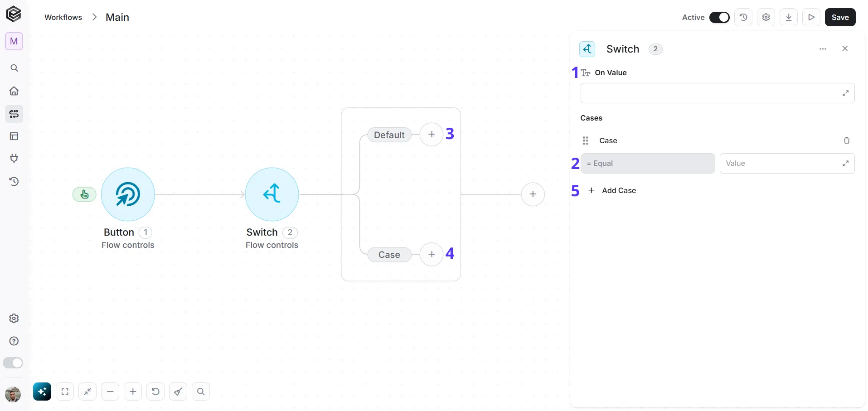This screenshot has width=868, height=411.
Task: Add a step after the Default branch
Action: pyautogui.click(x=432, y=135)
